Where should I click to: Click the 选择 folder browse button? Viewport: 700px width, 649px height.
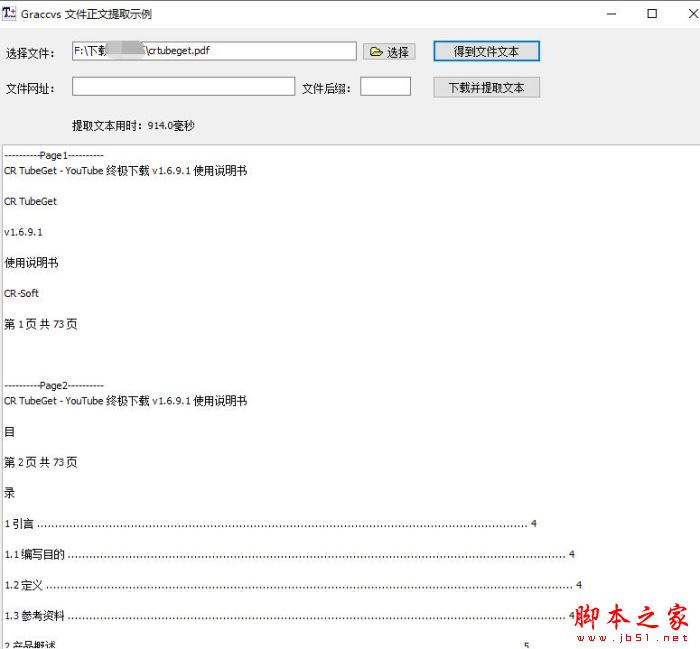click(x=389, y=52)
